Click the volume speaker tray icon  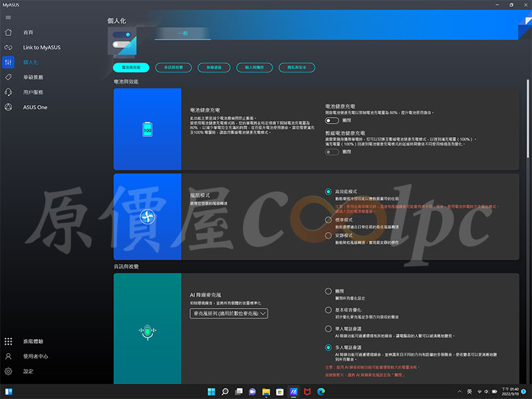[x=487, y=392]
